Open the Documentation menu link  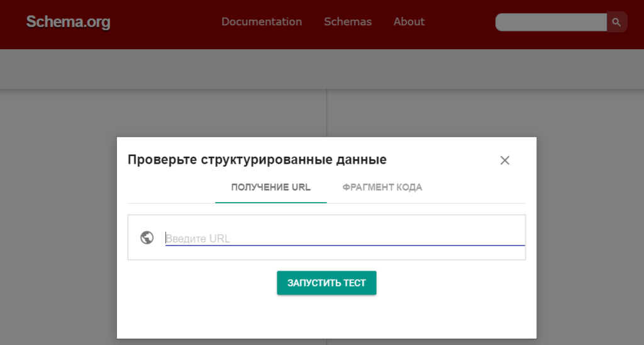[262, 22]
